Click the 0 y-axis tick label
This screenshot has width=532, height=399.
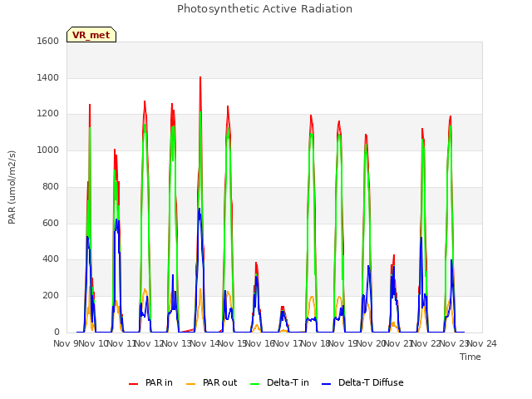click(57, 332)
